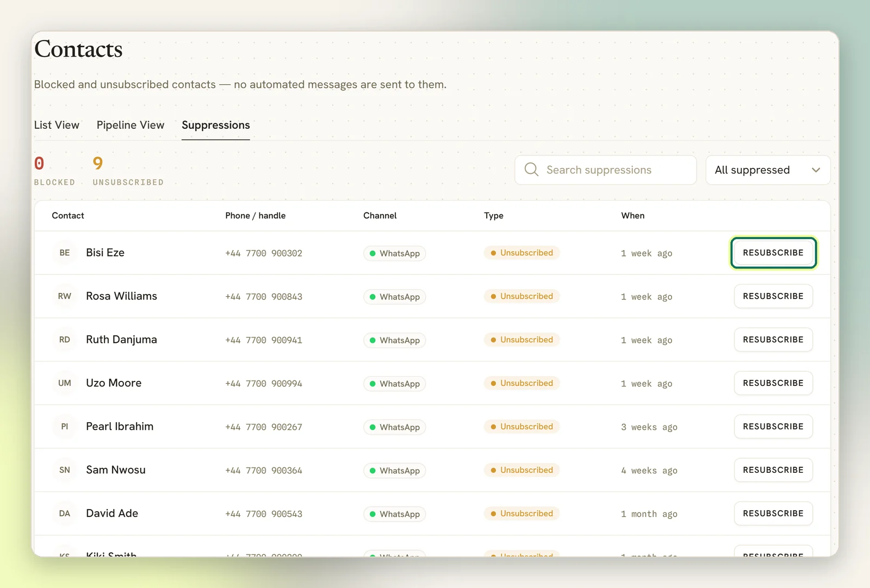Open the All suppressed filter dropdown
This screenshot has width=870, height=588.
tap(768, 170)
